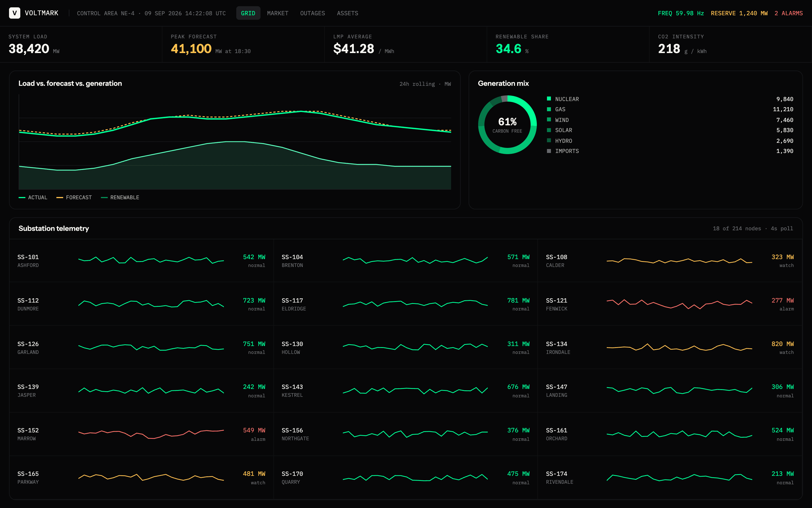Viewport: 812px width, 508px height.
Task: Select the SS-126 GARLAND station name
Action: 28,352
